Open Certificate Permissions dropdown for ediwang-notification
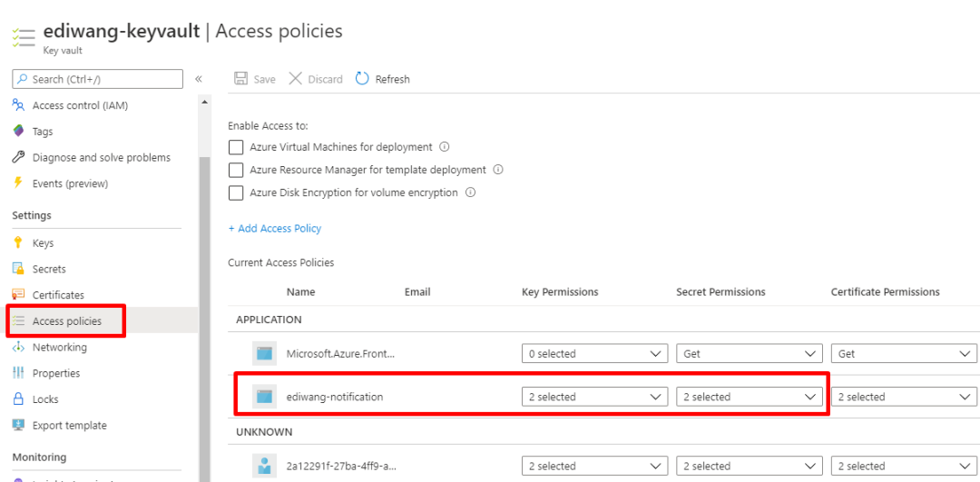Image resolution: width=980 pixels, height=482 pixels. [904, 397]
